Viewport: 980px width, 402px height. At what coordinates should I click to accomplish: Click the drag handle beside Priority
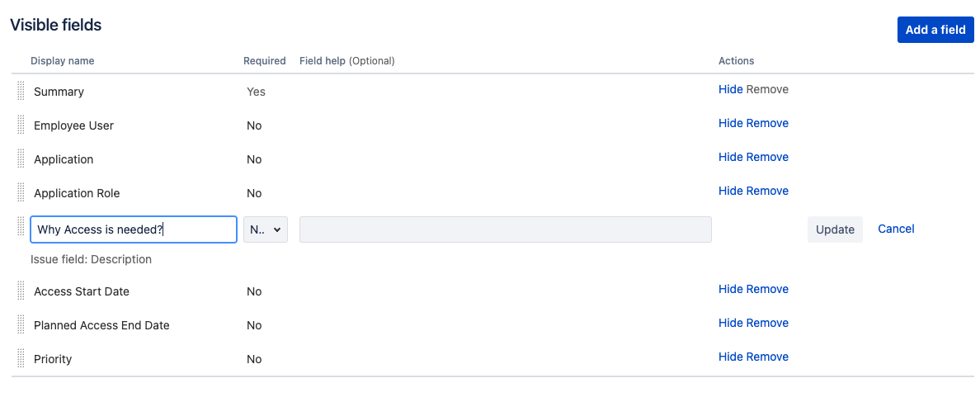[21, 358]
